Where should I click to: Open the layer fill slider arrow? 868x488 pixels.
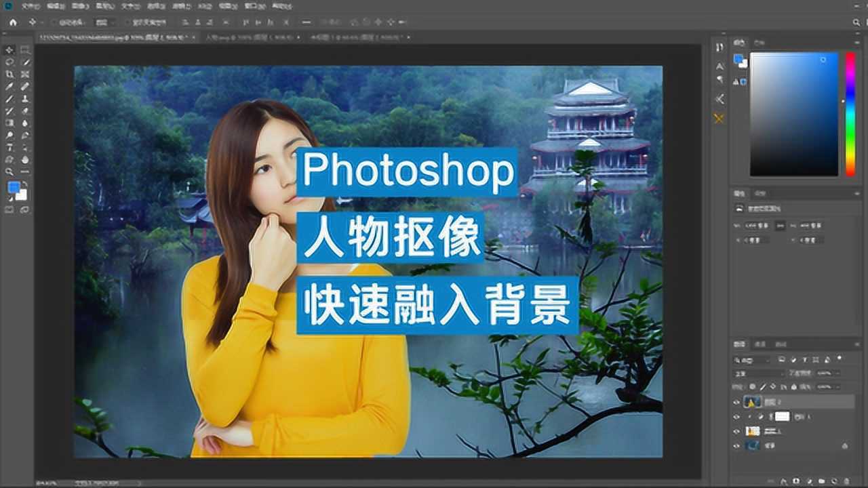(837, 386)
